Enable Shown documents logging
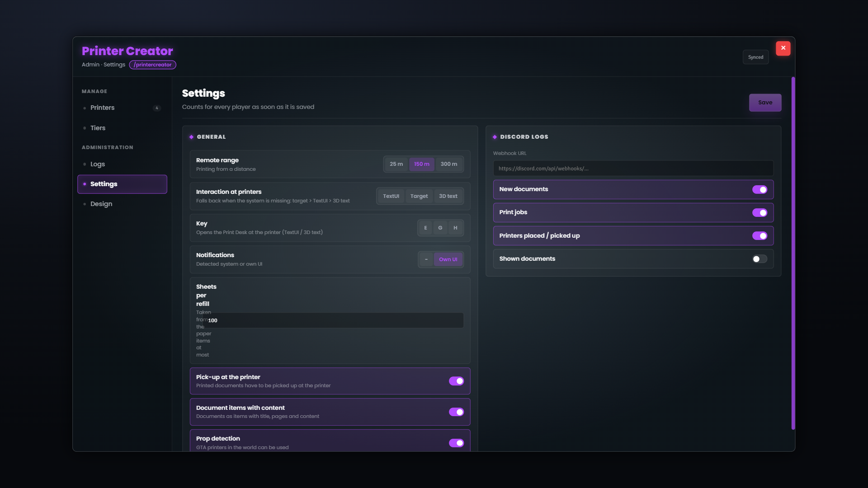The height and width of the screenshot is (488, 868). click(759, 259)
